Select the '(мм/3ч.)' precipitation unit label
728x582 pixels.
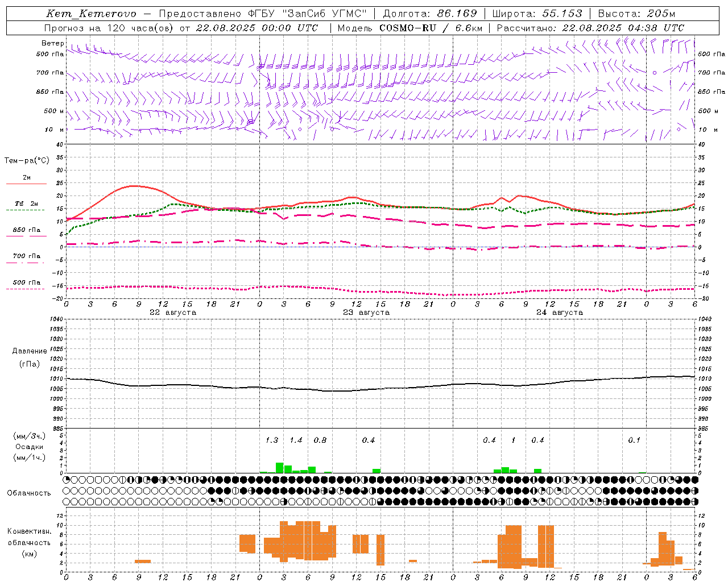tap(30, 436)
